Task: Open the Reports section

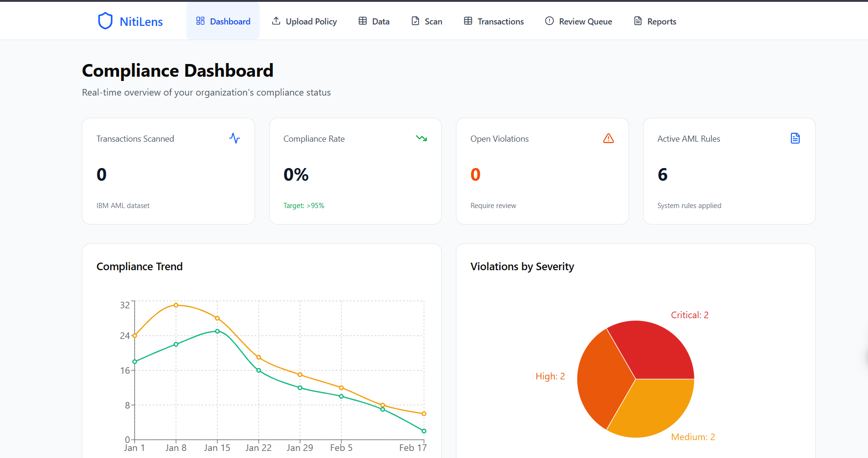Action: [x=655, y=21]
